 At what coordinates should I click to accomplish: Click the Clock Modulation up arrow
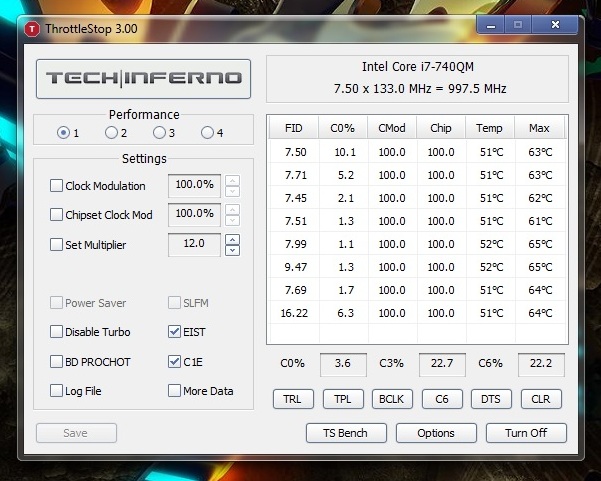pos(233,180)
